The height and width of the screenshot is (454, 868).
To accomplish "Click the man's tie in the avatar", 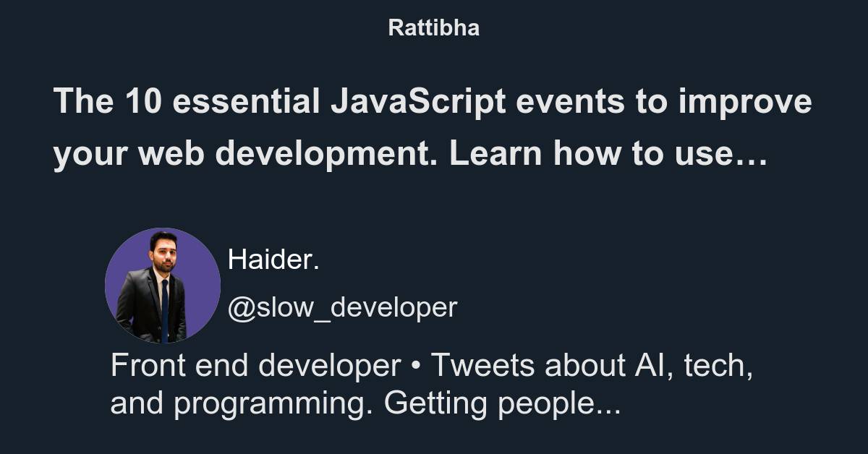I will tap(165, 307).
